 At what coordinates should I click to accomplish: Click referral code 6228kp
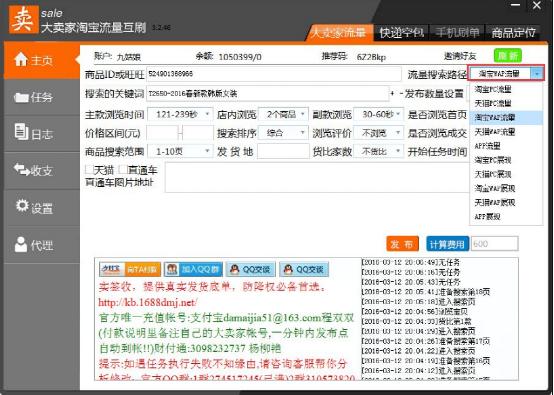pyautogui.click(x=371, y=57)
